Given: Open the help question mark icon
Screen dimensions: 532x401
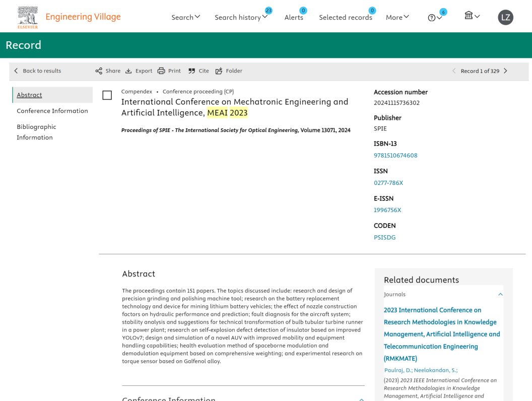Looking at the screenshot, I should click(x=432, y=18).
